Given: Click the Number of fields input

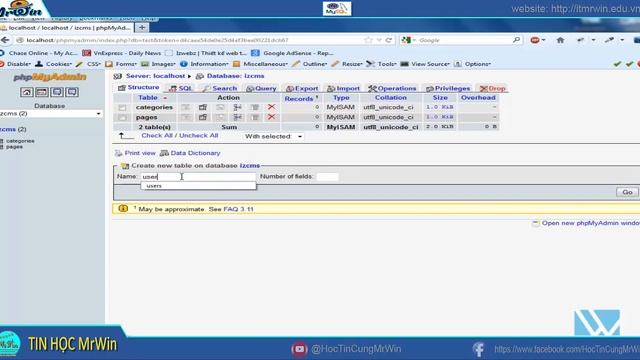Looking at the screenshot, I should click(328, 176).
